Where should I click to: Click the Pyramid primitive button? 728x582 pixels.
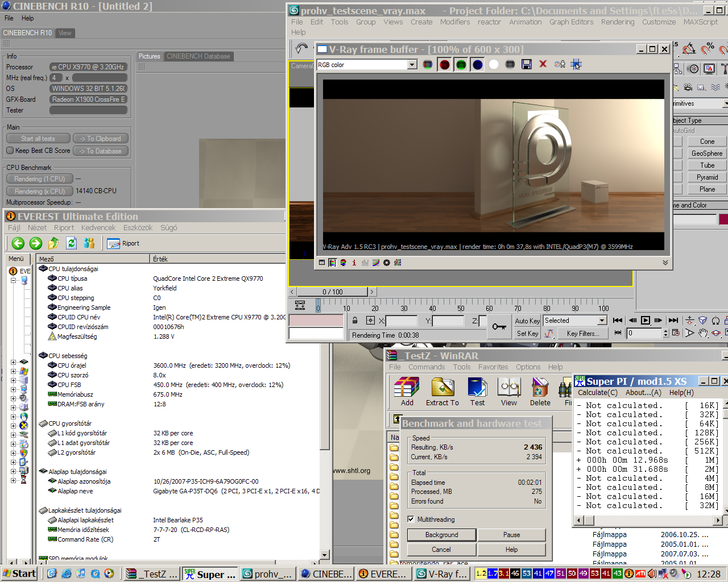click(707, 177)
